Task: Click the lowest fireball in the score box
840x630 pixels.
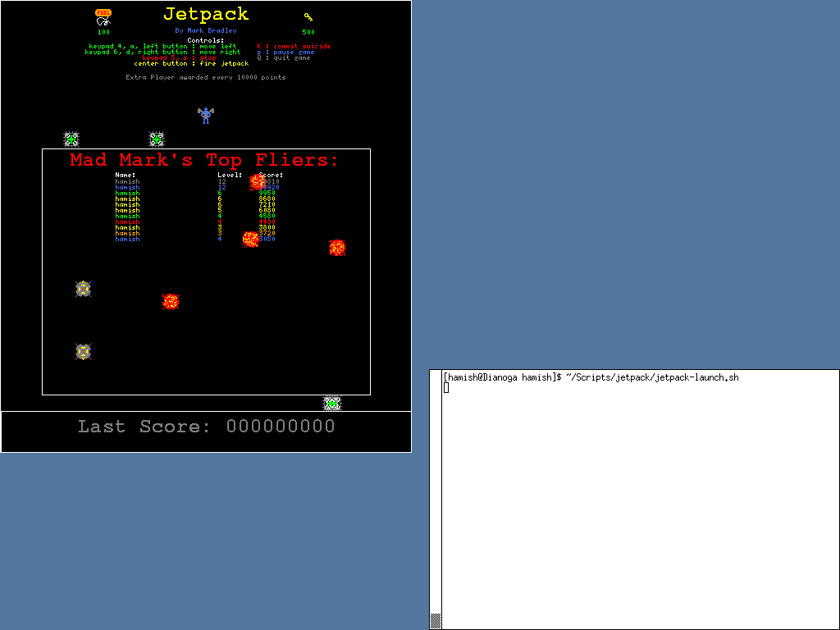Action: pos(171,301)
